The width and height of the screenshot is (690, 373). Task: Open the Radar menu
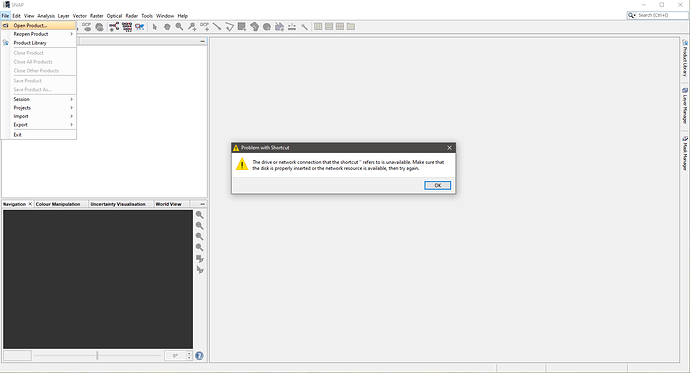click(x=132, y=16)
